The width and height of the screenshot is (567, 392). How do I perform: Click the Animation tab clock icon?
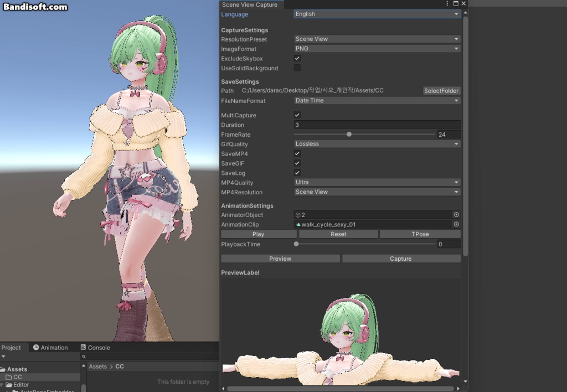tap(35, 347)
